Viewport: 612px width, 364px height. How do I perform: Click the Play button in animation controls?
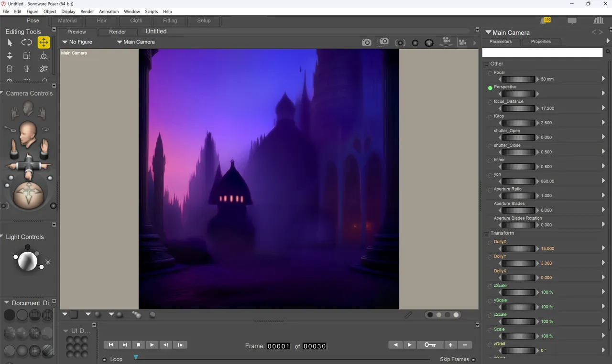pos(152,345)
